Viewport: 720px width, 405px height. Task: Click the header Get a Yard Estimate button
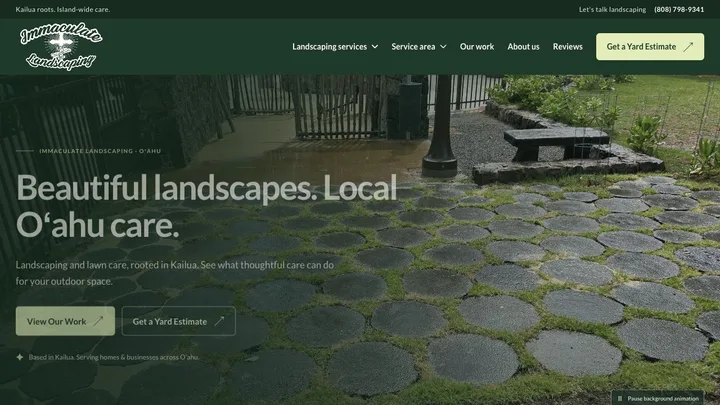(650, 46)
